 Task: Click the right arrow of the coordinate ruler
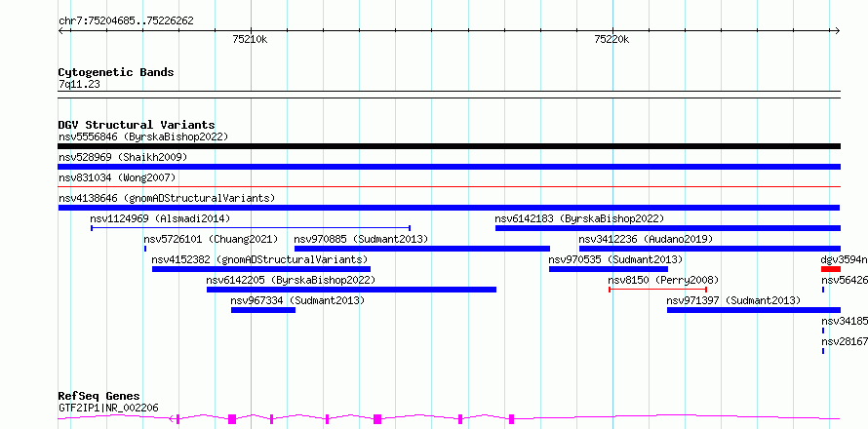tap(838, 31)
